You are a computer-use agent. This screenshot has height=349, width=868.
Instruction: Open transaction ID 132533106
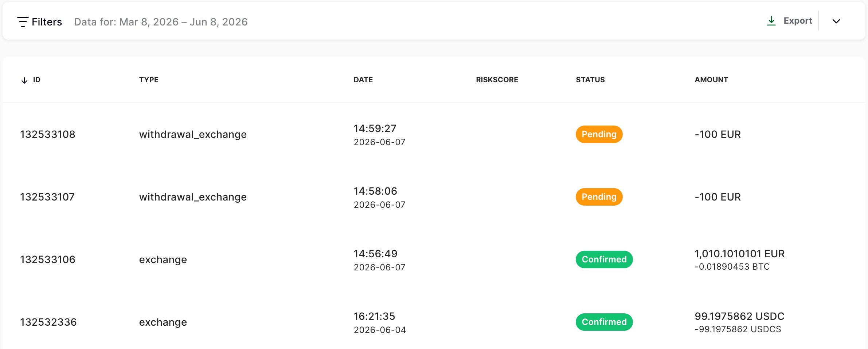click(48, 259)
